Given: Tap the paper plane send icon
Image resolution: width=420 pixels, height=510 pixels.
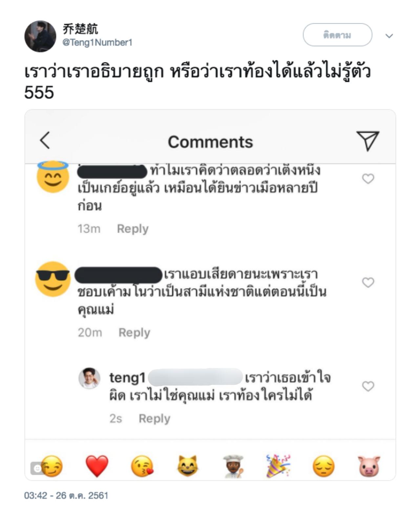Looking at the screenshot, I should [x=367, y=140].
